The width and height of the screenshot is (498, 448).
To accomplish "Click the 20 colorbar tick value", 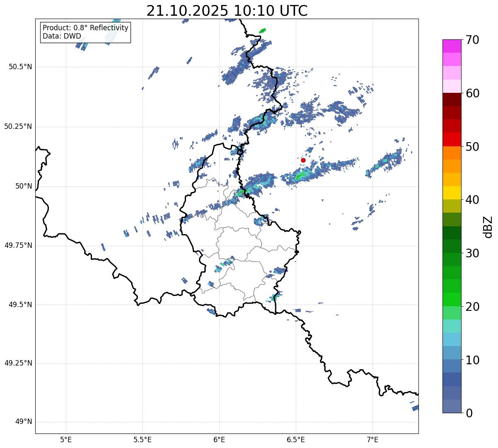I will click(x=472, y=307).
